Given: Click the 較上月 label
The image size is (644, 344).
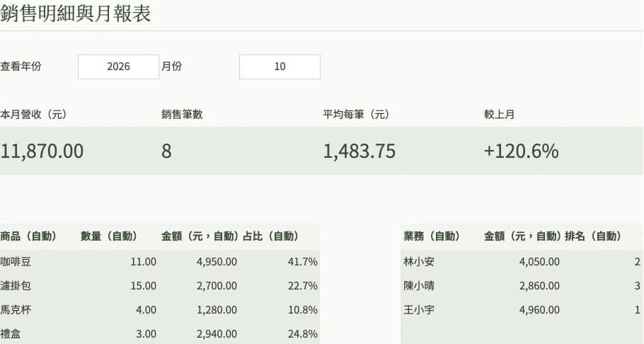Looking at the screenshot, I should 500,114.
